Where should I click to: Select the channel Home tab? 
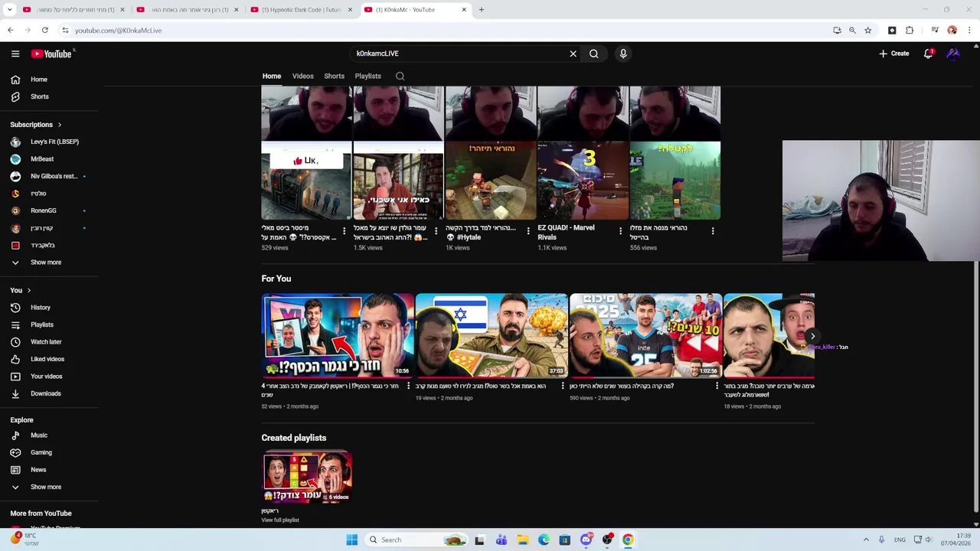pyautogui.click(x=271, y=76)
